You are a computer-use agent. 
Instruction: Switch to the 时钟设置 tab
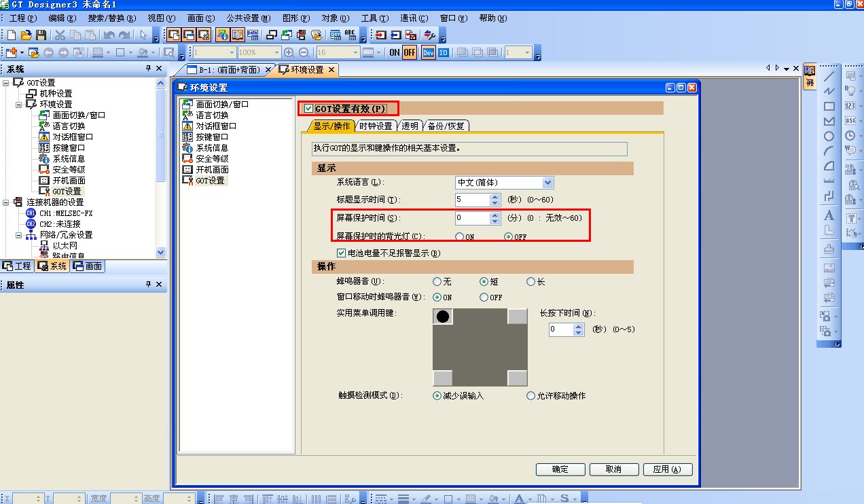376,126
